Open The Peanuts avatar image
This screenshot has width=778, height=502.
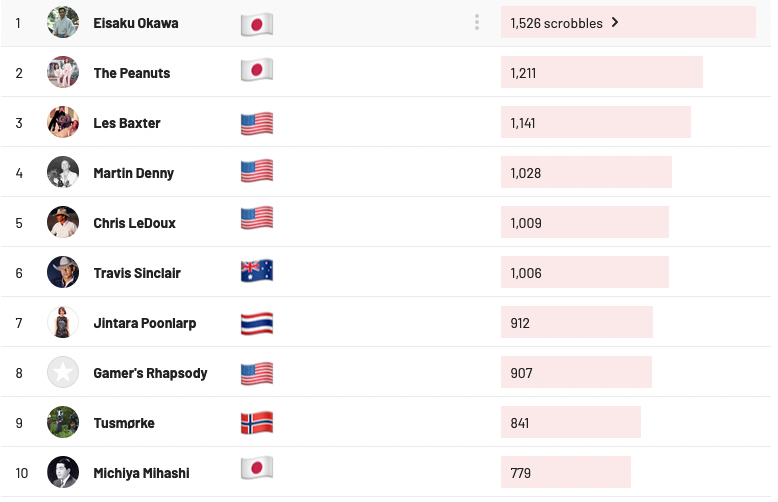click(x=63, y=72)
